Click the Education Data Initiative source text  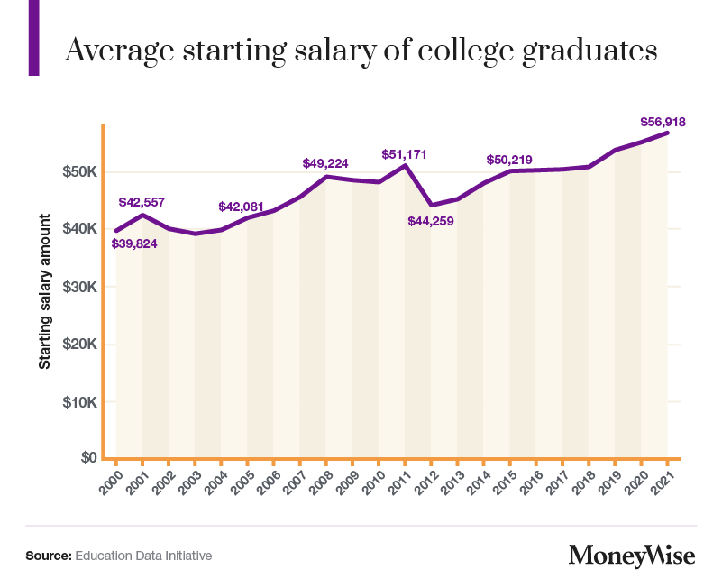point(143,556)
